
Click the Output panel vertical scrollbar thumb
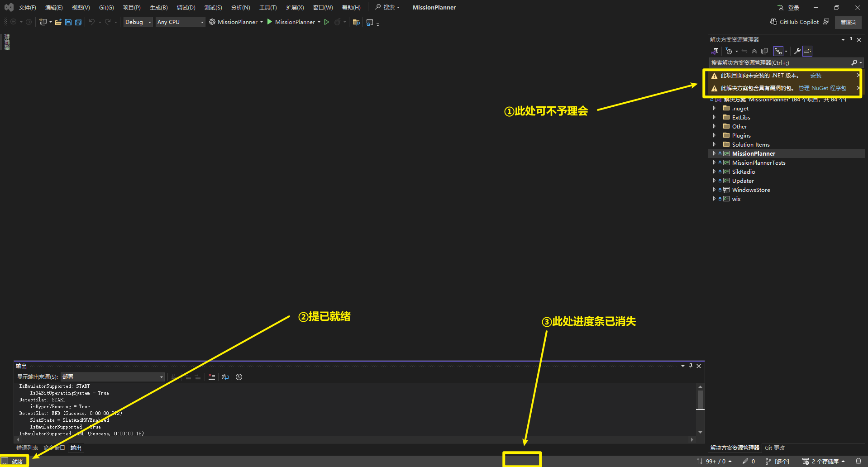click(700, 400)
